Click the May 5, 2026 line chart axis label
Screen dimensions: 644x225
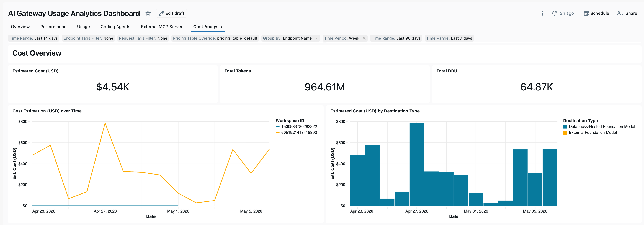(x=251, y=211)
